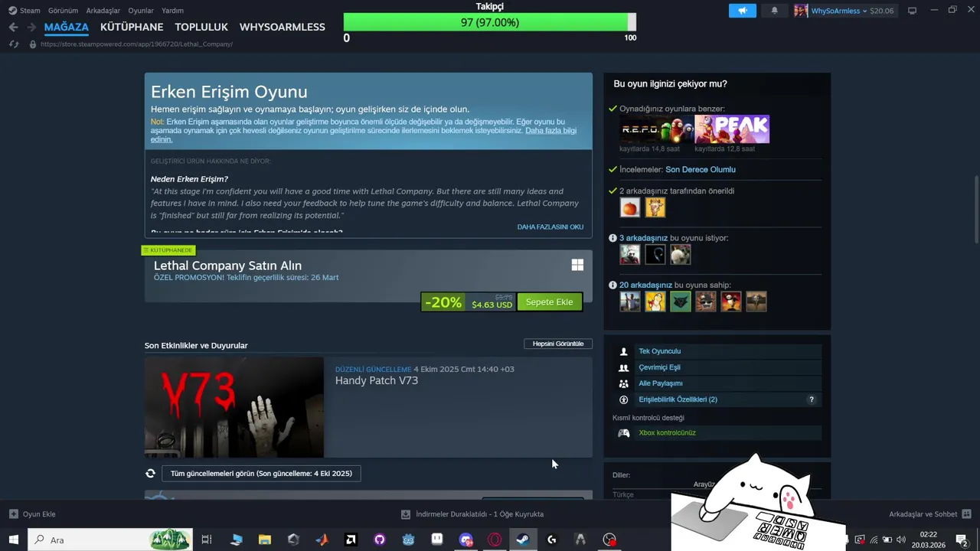
Task: Open Opera GX on the taskbar
Action: (495, 540)
